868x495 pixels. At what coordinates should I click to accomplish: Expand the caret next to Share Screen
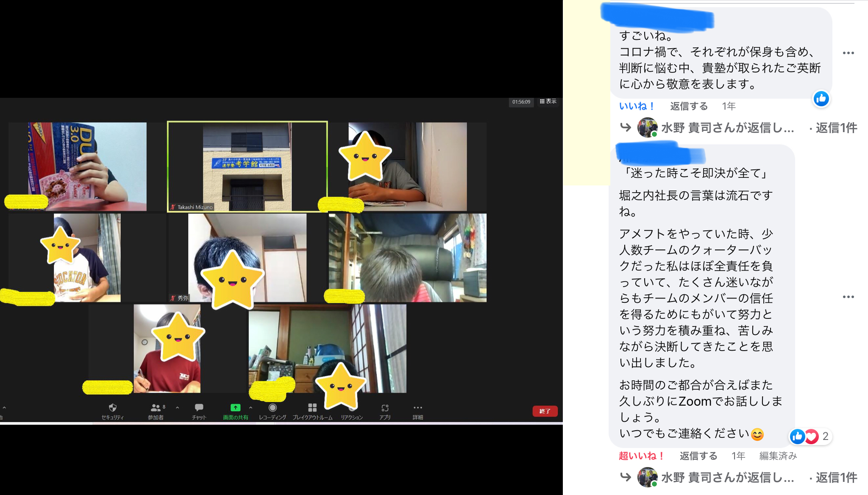click(x=250, y=408)
